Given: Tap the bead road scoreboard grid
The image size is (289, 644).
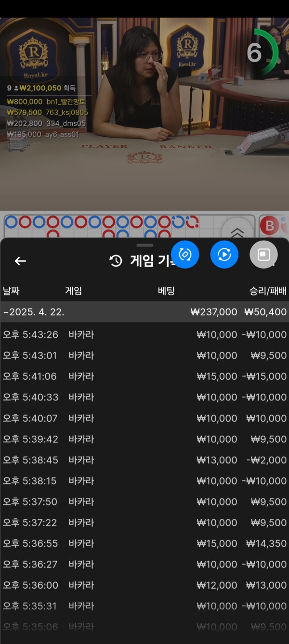Looking at the screenshot, I should [x=130, y=226].
